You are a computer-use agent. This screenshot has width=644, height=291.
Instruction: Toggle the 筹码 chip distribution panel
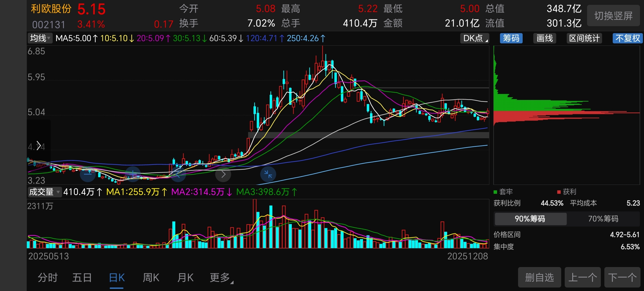tap(511, 38)
